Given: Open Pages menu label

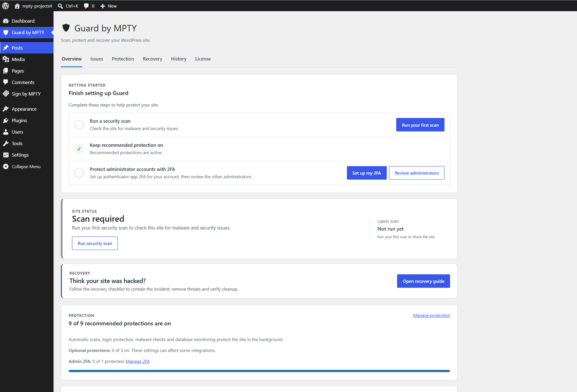Looking at the screenshot, I should (x=18, y=71).
